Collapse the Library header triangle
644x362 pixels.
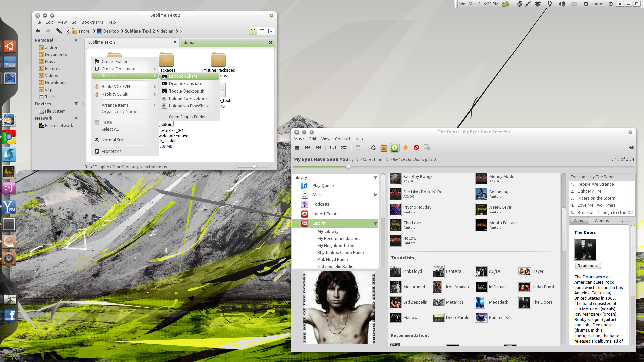(x=375, y=177)
